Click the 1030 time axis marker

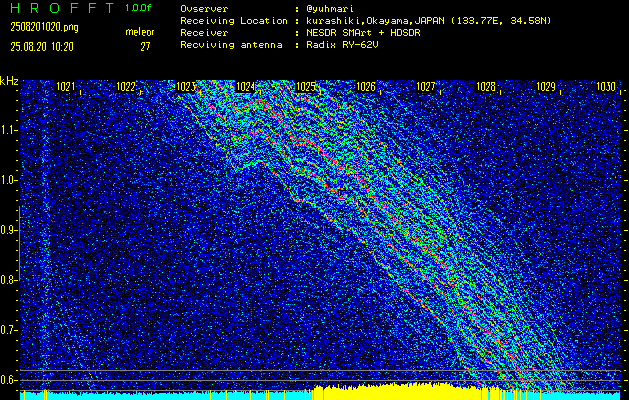point(606,87)
